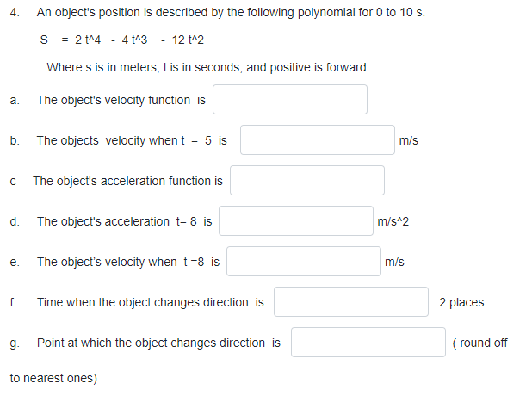This screenshot has height=396, width=532.
Task: Select the acceleration function answer box
Action: pyautogui.click(x=306, y=181)
